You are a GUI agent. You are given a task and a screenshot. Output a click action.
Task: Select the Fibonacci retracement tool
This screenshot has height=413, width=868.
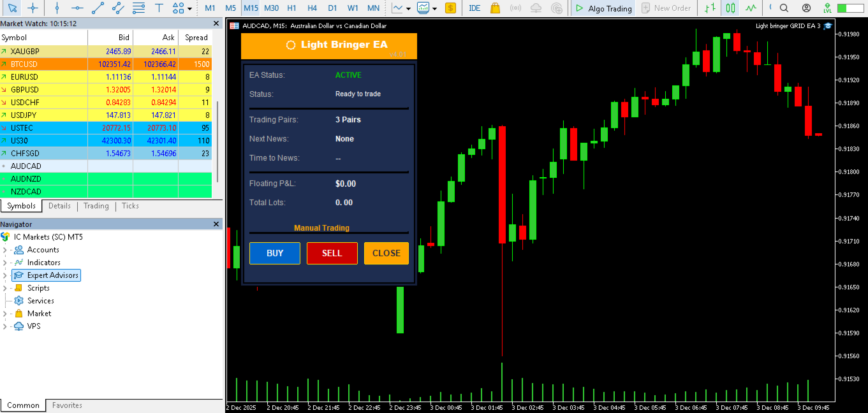(138, 8)
